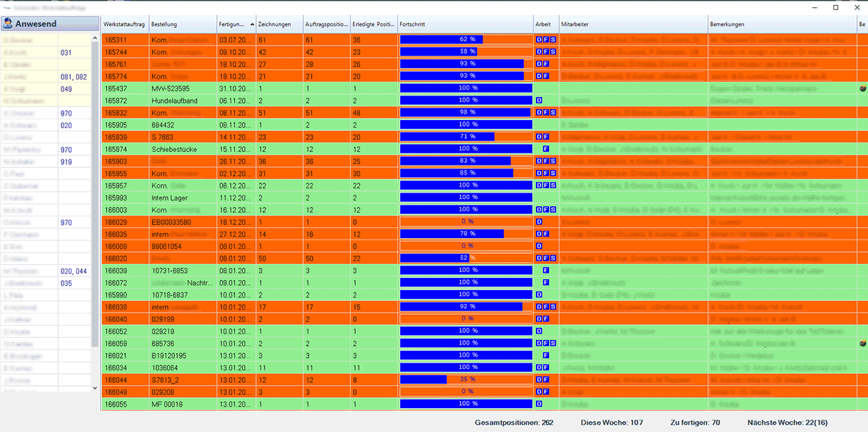
Task: Click the S work badge for order 165311
Action: tap(553, 40)
